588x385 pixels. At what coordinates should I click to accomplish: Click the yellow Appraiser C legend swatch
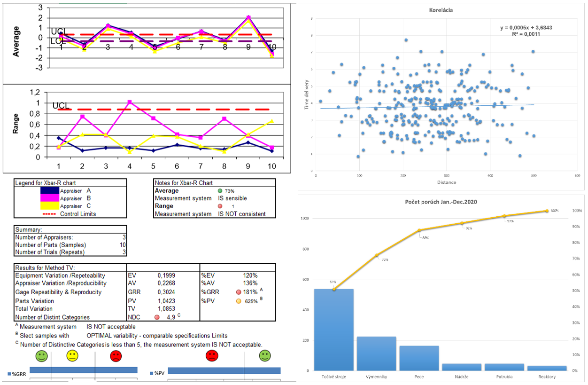(49, 206)
